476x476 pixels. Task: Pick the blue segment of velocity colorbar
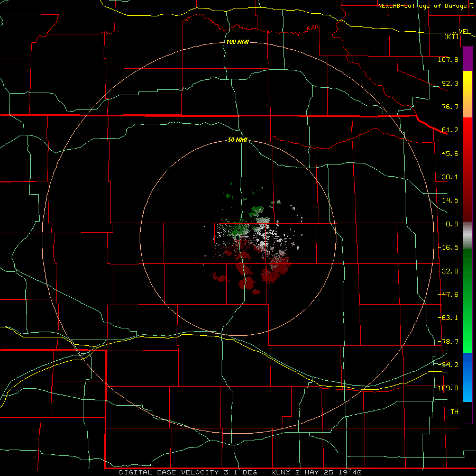[x=467, y=377]
